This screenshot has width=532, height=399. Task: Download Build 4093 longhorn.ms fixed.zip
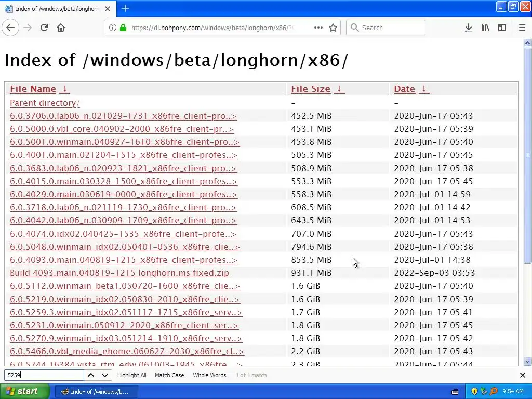(119, 273)
